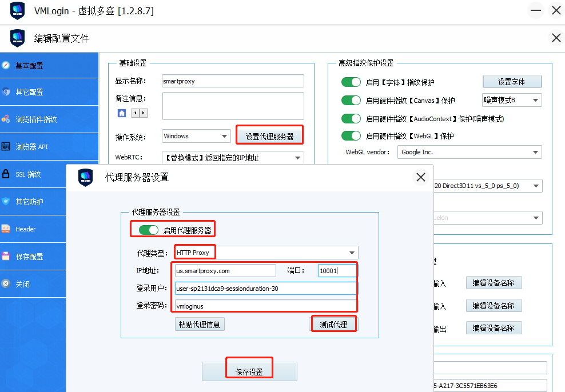Click the 浏览插件指纹 icon in sidebar
The height and width of the screenshot is (392, 565).
point(6,119)
